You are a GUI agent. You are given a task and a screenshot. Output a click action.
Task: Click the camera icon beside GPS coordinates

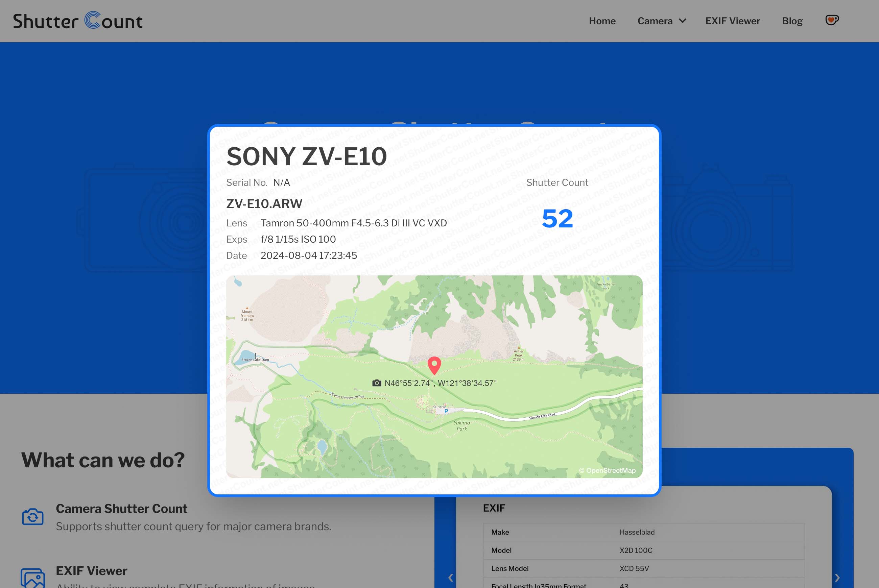pos(376,383)
